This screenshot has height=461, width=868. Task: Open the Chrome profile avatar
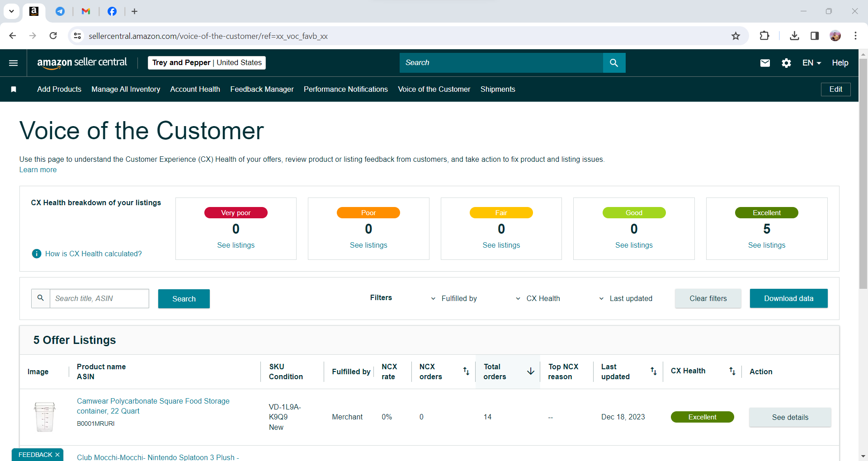(835, 36)
